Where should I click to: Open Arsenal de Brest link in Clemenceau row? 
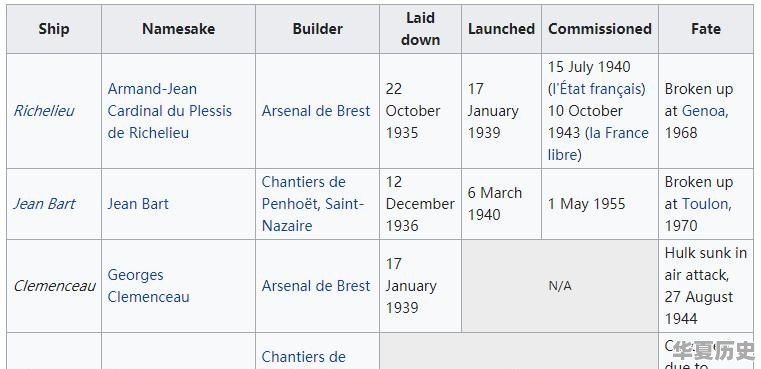pos(316,286)
